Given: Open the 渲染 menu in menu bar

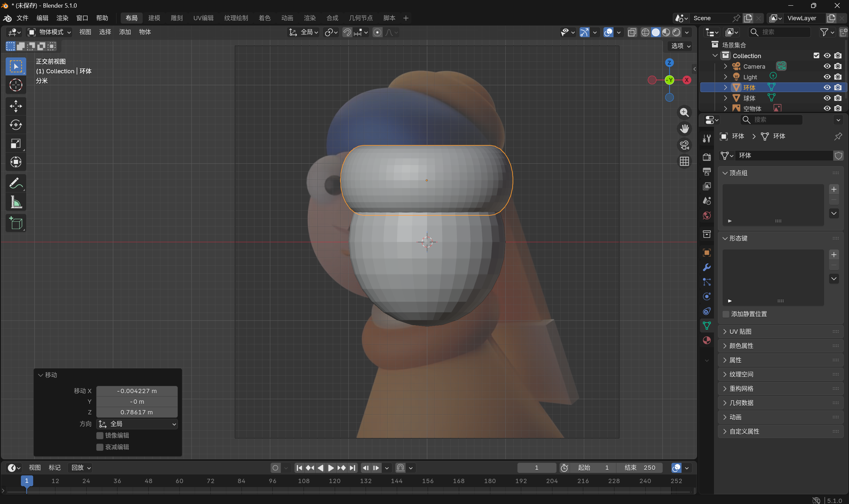Looking at the screenshot, I should [62, 18].
